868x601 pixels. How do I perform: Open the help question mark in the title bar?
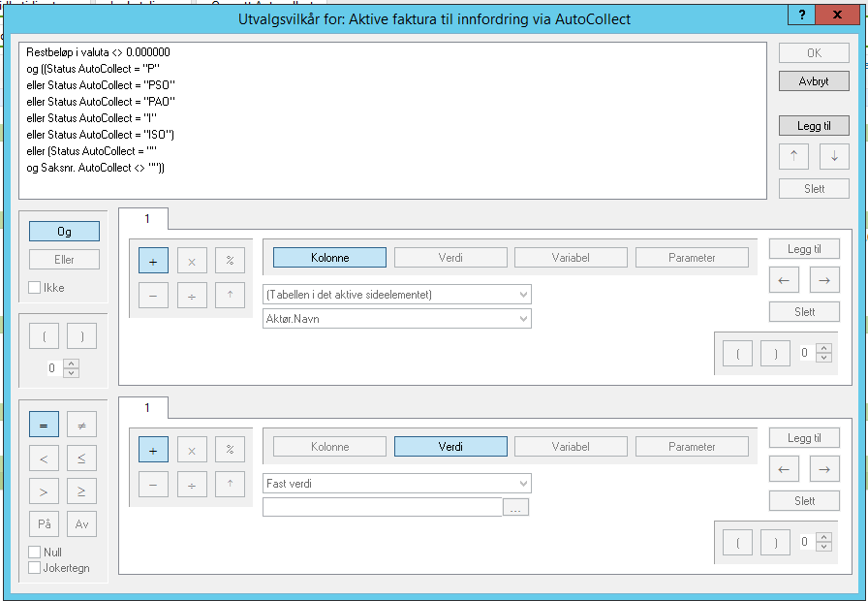click(x=802, y=16)
